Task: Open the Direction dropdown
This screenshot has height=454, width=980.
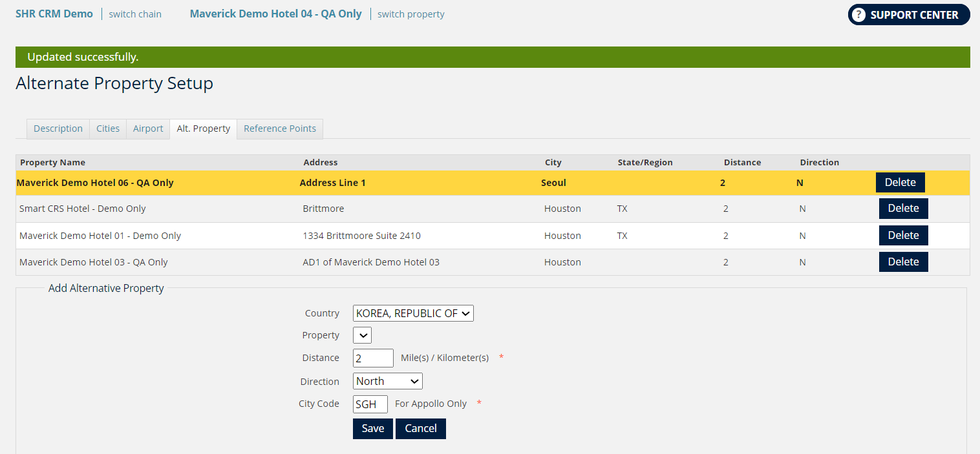Action: tap(388, 381)
